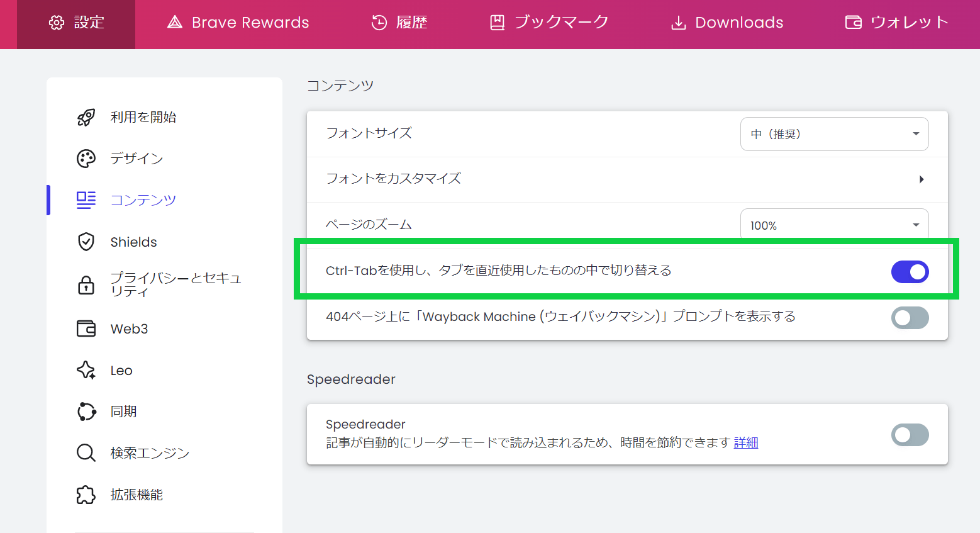Click the フォントをカスタマイズ row text
Image resolution: width=980 pixels, height=533 pixels.
(393, 179)
